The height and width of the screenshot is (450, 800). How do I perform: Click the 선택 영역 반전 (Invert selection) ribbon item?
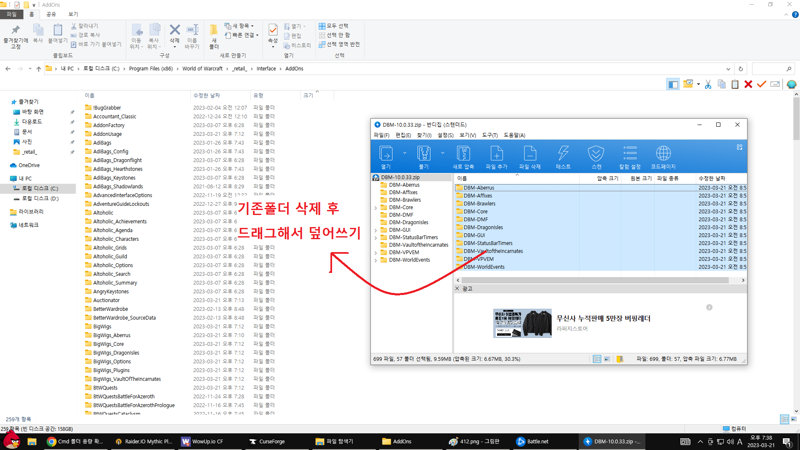(339, 44)
